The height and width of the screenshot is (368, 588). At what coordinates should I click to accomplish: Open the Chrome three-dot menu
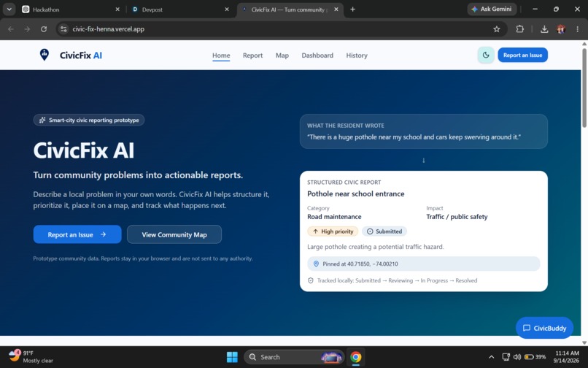pyautogui.click(x=577, y=29)
